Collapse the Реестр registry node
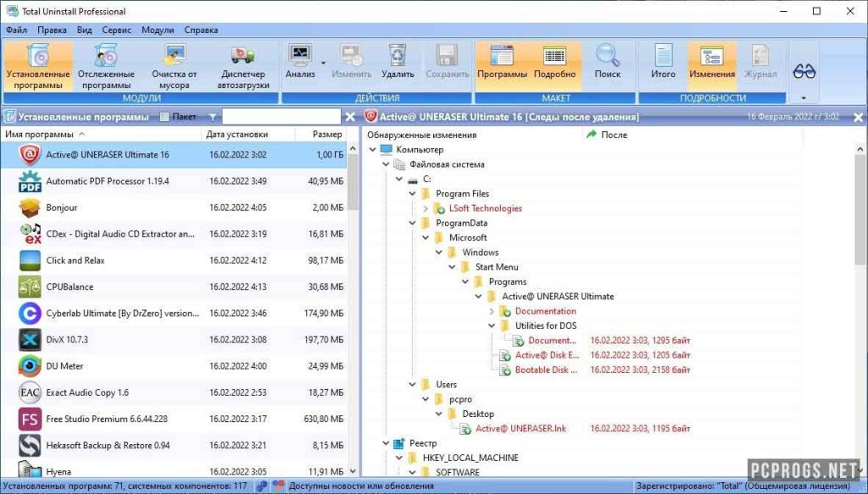The height and width of the screenshot is (494, 868). tap(386, 443)
